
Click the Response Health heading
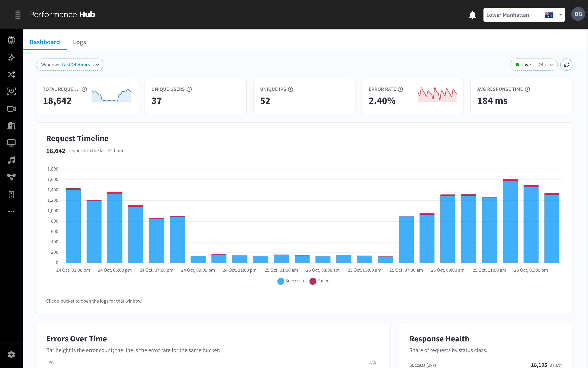(439, 339)
